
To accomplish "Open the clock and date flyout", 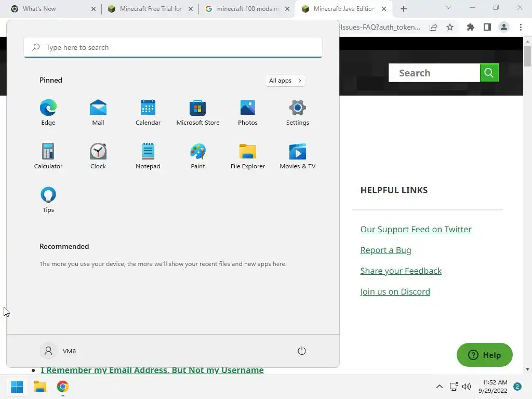I will pos(493,387).
